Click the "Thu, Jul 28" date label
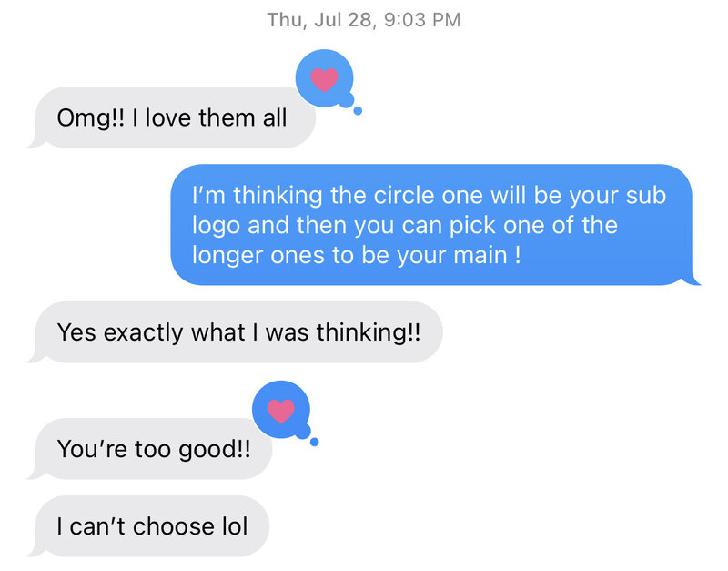This screenshot has height=571, width=728. point(319,20)
